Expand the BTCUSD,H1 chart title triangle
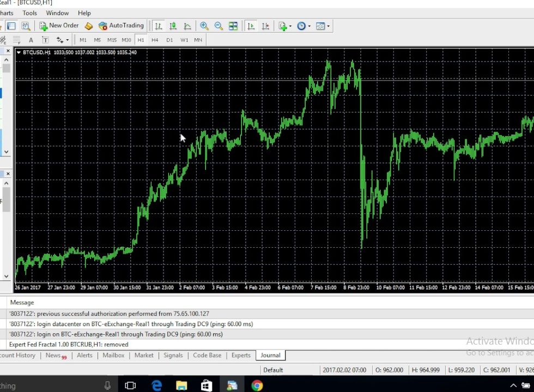Viewport: 534px width, 392px height. tap(19, 52)
